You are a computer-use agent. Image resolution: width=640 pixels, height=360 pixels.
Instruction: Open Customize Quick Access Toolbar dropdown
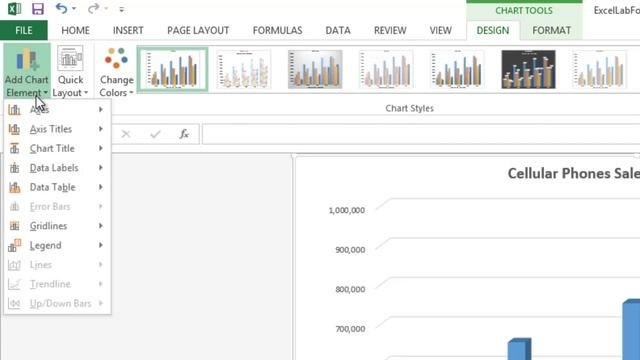point(122,9)
